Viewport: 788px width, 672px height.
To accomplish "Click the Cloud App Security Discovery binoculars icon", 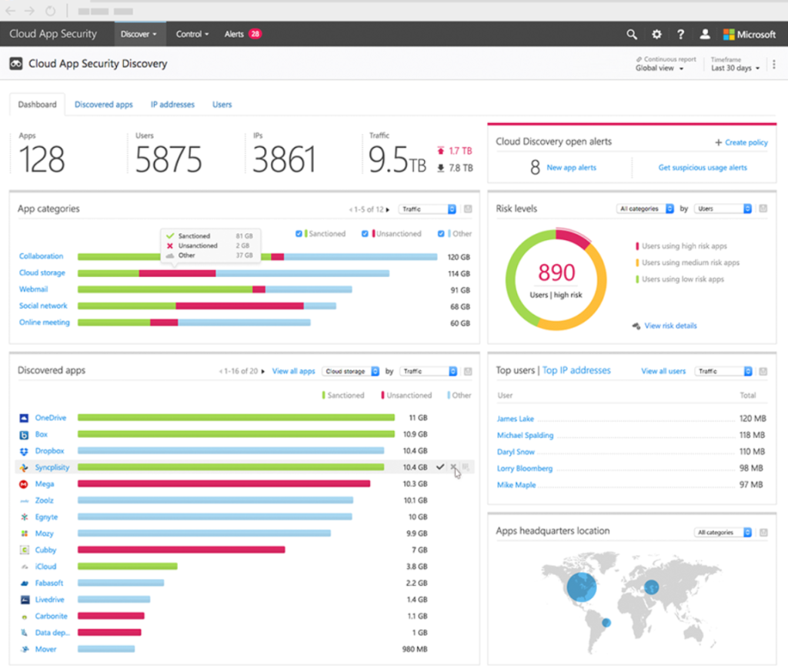I will pos(16,64).
